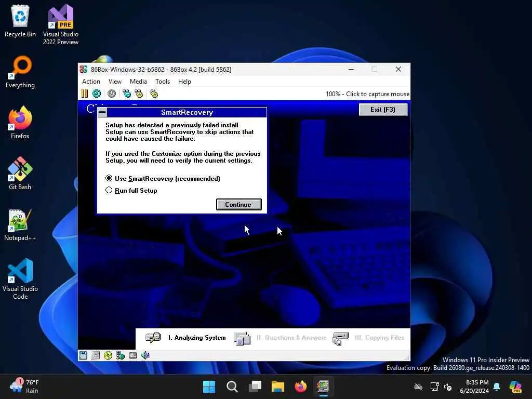This screenshot has height=399, width=532.
Task: Click the floppy disk status bar icon
Action: [83, 355]
